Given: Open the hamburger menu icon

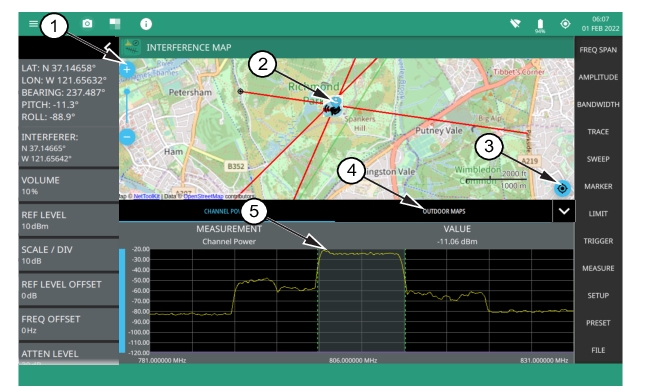Looking at the screenshot, I should [33, 24].
